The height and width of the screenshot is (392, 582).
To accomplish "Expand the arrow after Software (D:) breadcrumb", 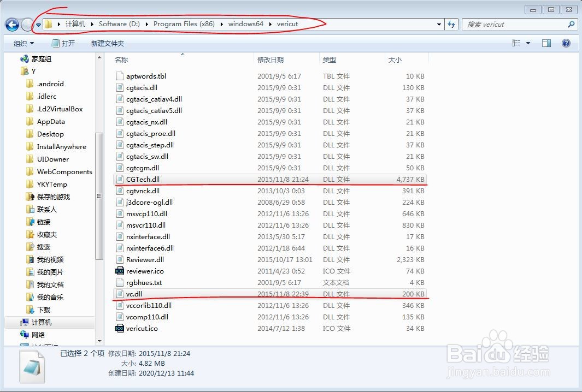I will pyautogui.click(x=146, y=24).
